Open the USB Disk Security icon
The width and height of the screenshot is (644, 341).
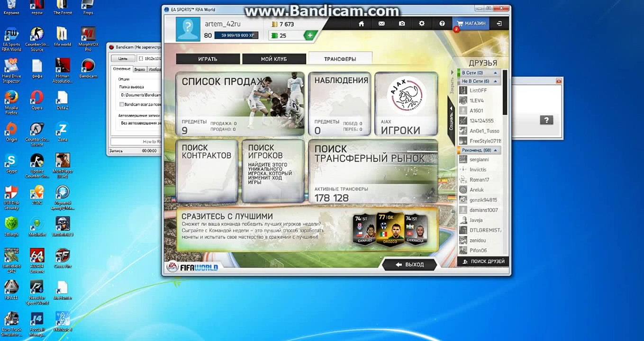click(11, 197)
